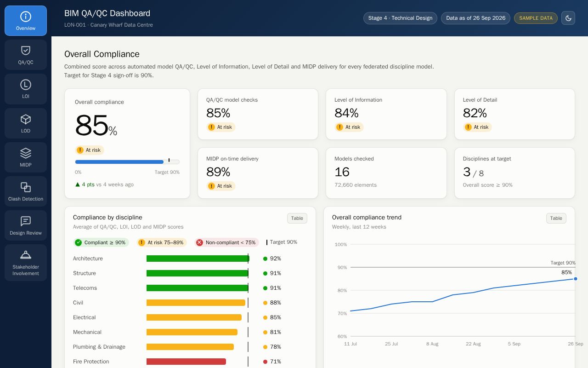Click the Structure compliance bar
Image resolution: width=588 pixels, height=368 pixels.
pos(198,273)
